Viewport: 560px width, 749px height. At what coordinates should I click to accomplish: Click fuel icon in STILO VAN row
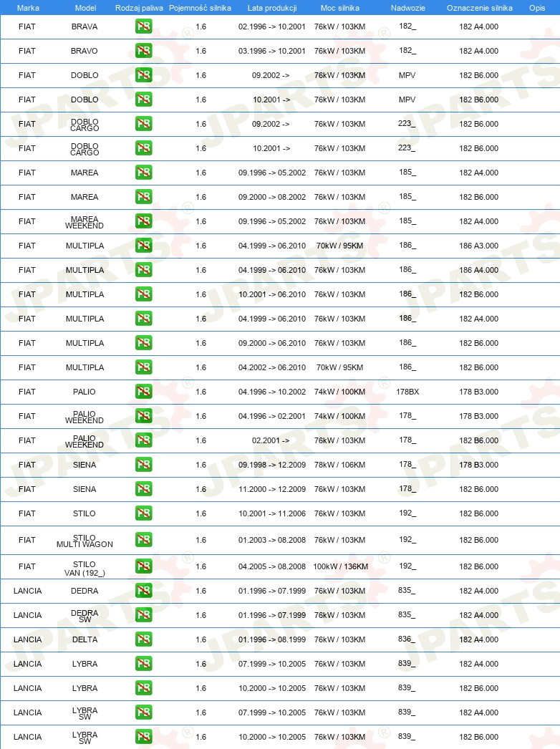click(x=143, y=566)
